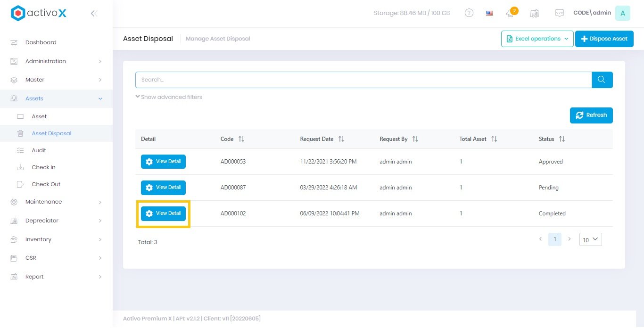
Task: Open the Excel operations dropdown
Action: coord(537,39)
